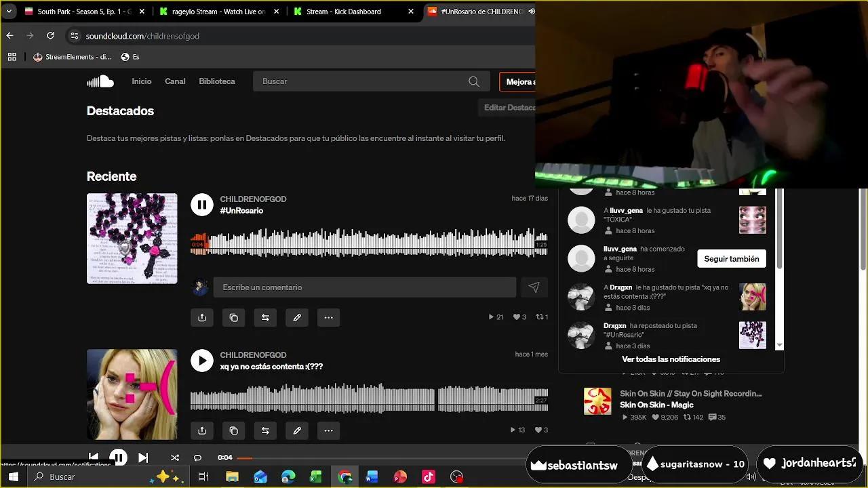Open lluvv_gena profile from the follow notification
The image size is (868, 488).
pos(620,249)
